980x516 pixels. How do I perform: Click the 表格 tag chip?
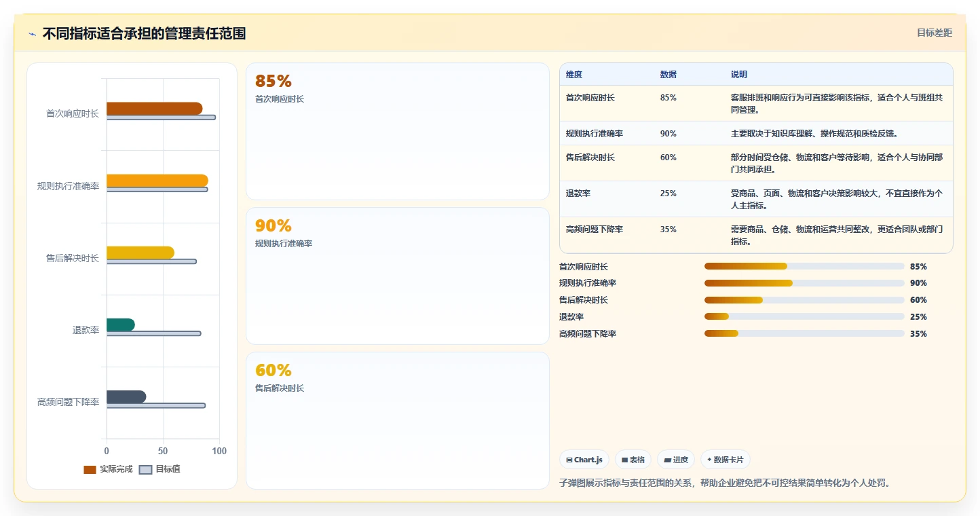tap(633, 460)
